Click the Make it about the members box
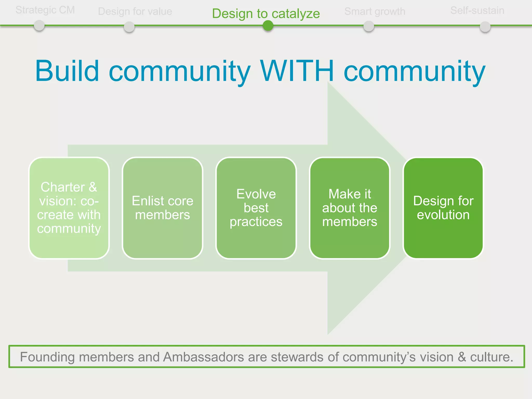The height and width of the screenshot is (399, 532). pos(350,208)
